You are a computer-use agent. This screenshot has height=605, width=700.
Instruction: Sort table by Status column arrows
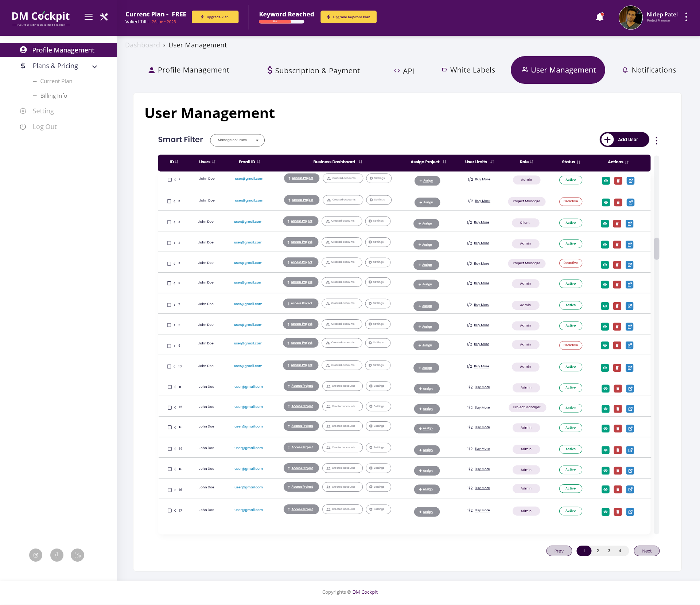coord(579,162)
